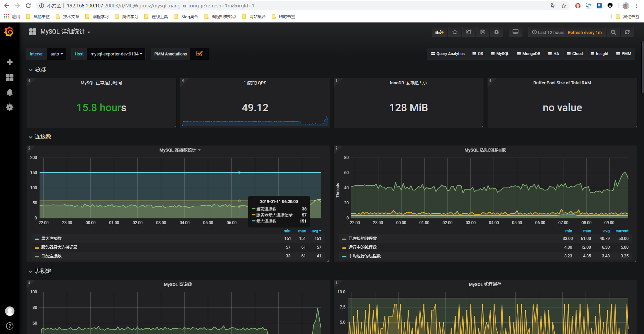Open the Interval auto dropdown
The height and width of the screenshot is (334, 644).
tap(56, 54)
